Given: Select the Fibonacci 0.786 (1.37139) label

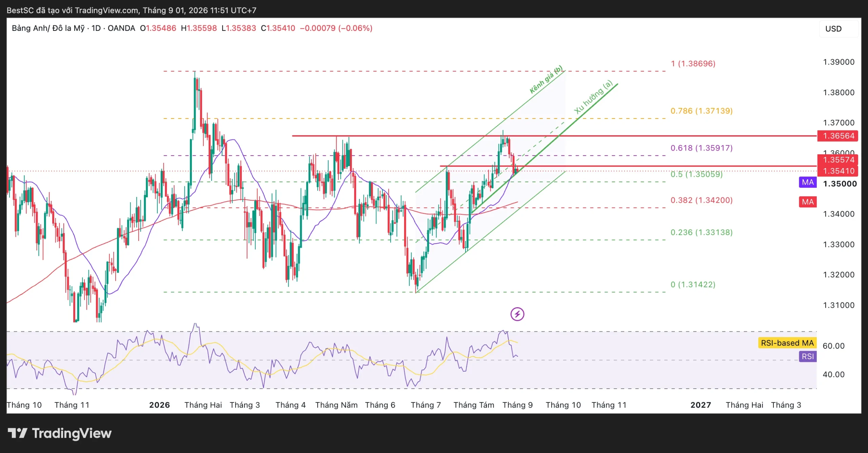Looking at the screenshot, I should click(702, 111).
